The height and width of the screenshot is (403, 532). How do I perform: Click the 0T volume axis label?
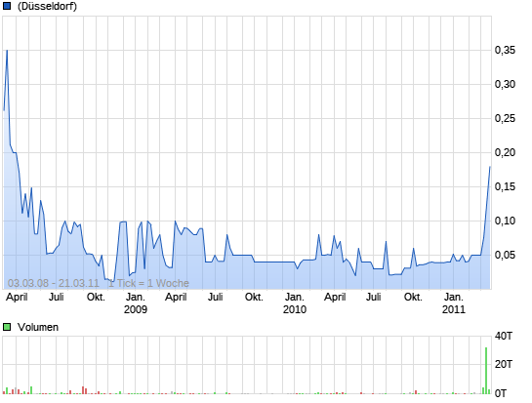click(501, 393)
